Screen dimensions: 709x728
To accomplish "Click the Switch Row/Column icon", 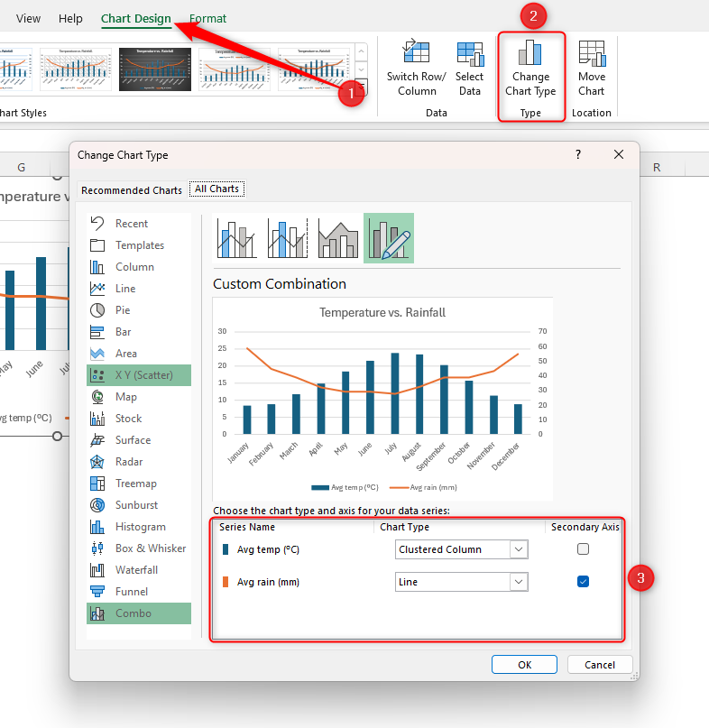I will (417, 51).
